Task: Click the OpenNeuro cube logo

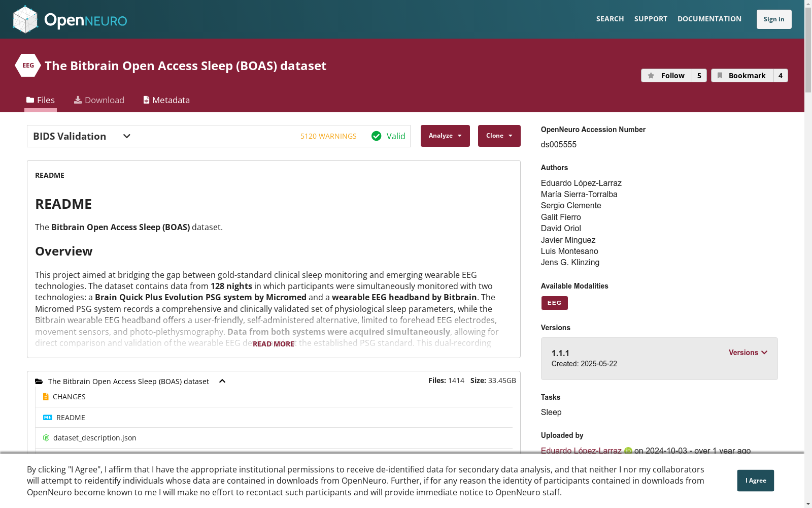Action: pyautogui.click(x=25, y=19)
